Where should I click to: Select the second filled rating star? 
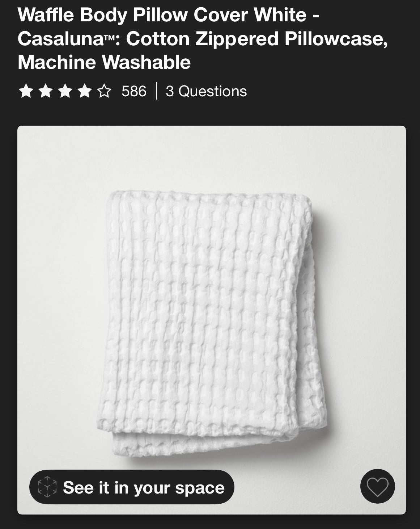[45, 91]
